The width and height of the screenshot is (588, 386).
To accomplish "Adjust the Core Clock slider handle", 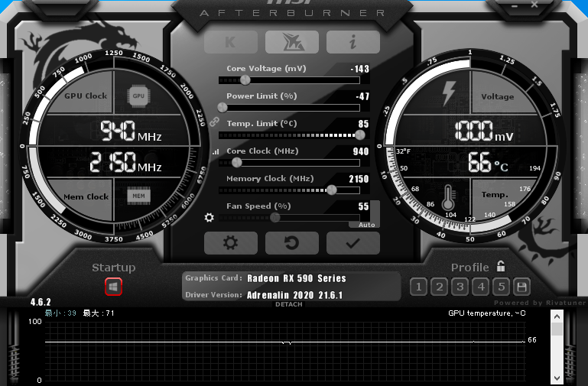I will click(236, 163).
